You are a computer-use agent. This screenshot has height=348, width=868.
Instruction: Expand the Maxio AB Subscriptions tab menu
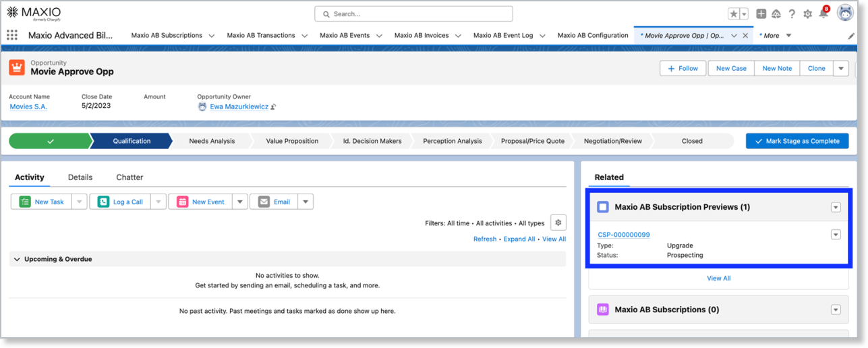(212, 36)
